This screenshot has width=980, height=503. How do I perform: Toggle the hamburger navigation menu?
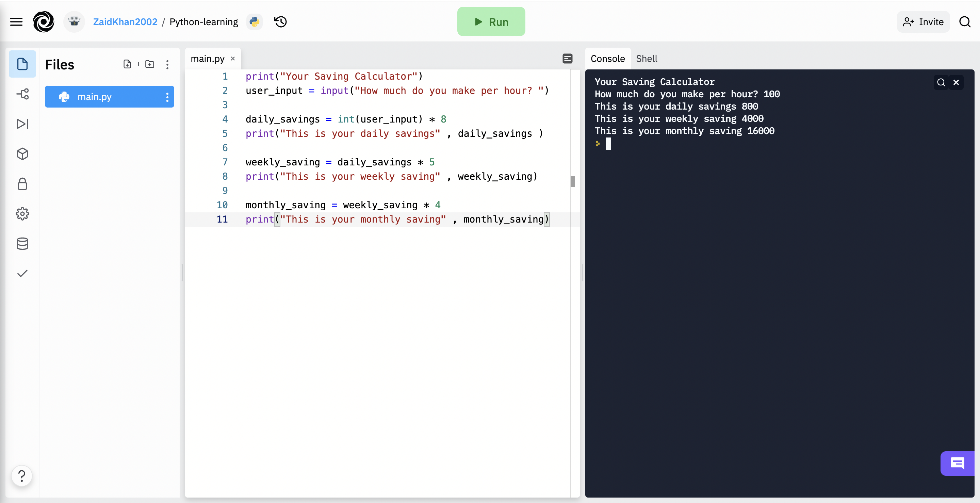(x=16, y=22)
